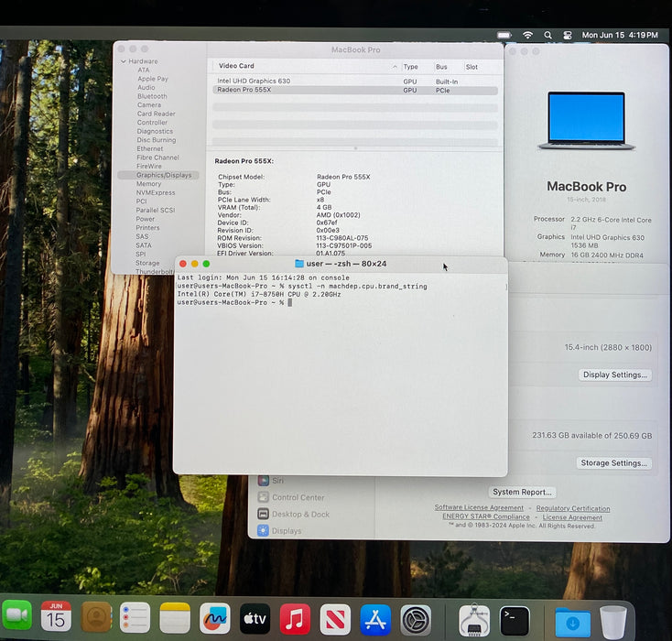Click the Storage Settings button
Image resolution: width=672 pixels, height=641 pixels.
click(x=613, y=463)
